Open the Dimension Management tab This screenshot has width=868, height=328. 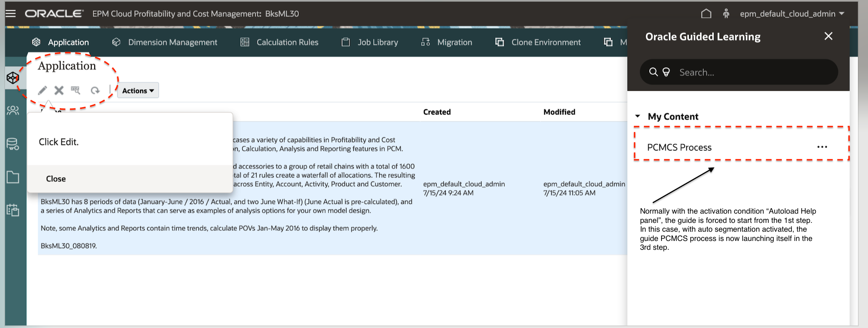[164, 42]
